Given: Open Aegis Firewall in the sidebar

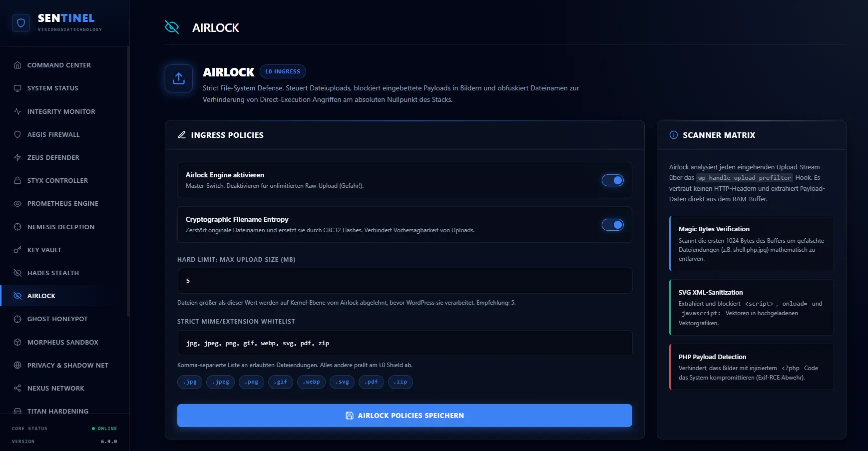Looking at the screenshot, I should pyautogui.click(x=64, y=134).
